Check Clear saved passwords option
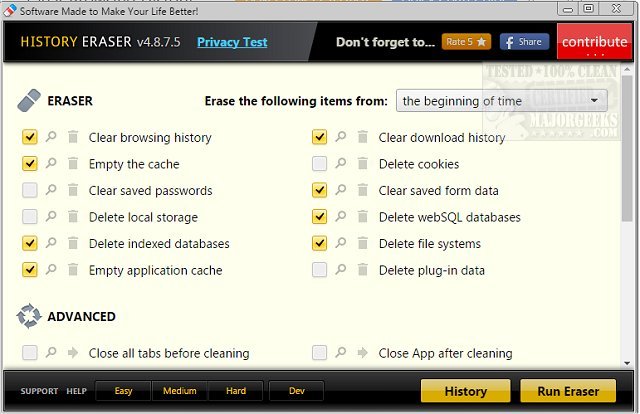 pos(30,190)
